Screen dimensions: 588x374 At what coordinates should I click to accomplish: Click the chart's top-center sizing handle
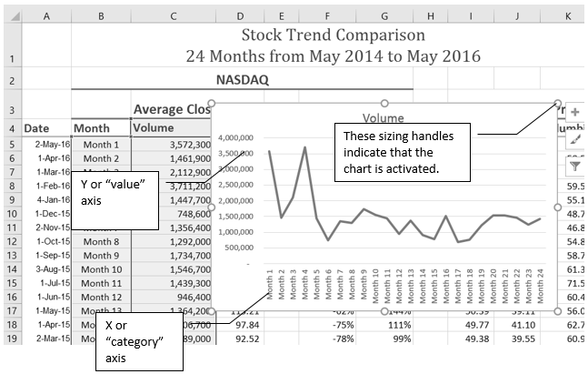pyautogui.click(x=384, y=104)
